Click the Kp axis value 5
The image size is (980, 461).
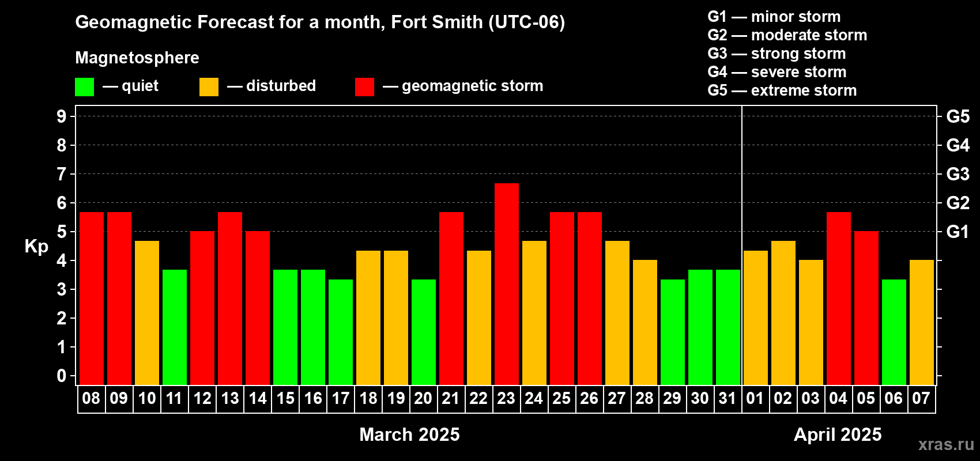coord(62,232)
